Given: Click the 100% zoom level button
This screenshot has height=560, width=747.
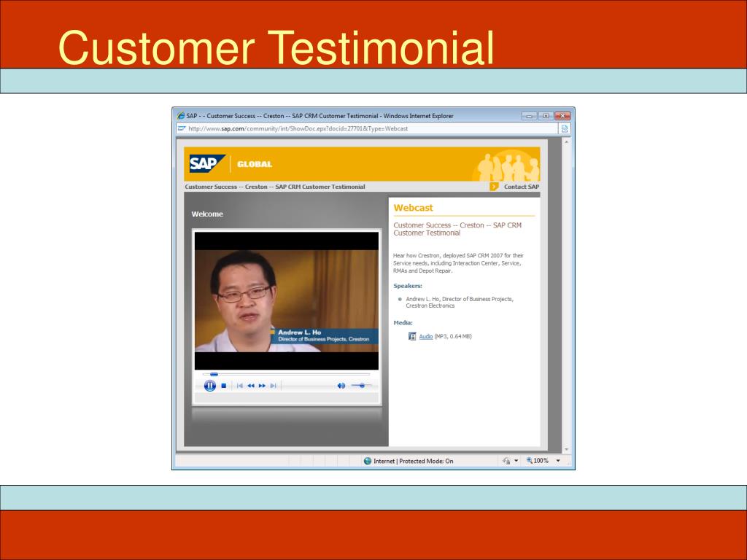Looking at the screenshot, I should point(538,461).
